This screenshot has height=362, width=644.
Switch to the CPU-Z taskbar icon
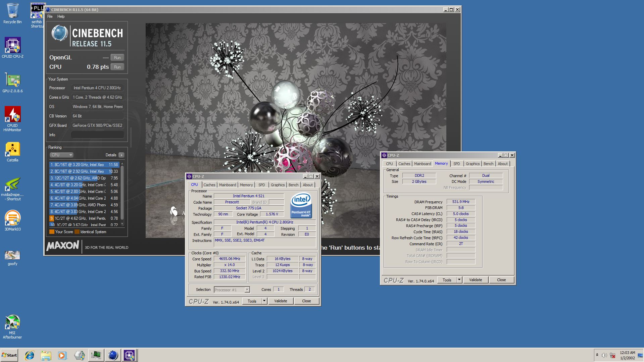click(129, 355)
